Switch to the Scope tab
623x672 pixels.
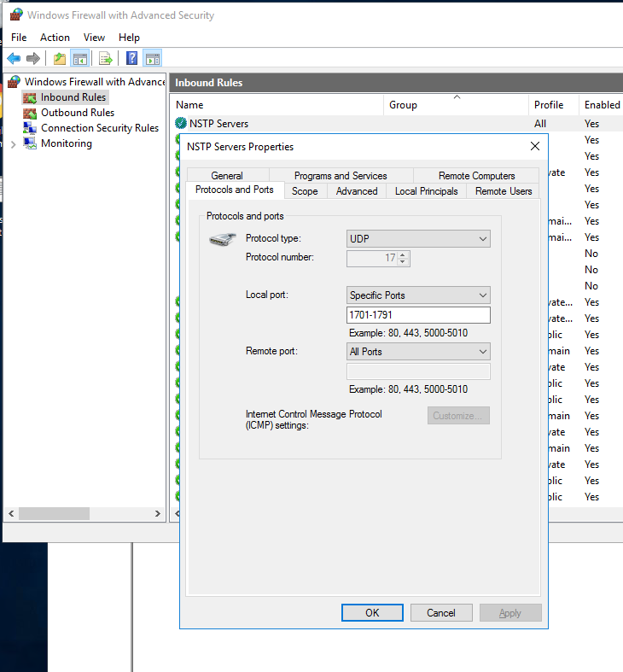coord(305,191)
